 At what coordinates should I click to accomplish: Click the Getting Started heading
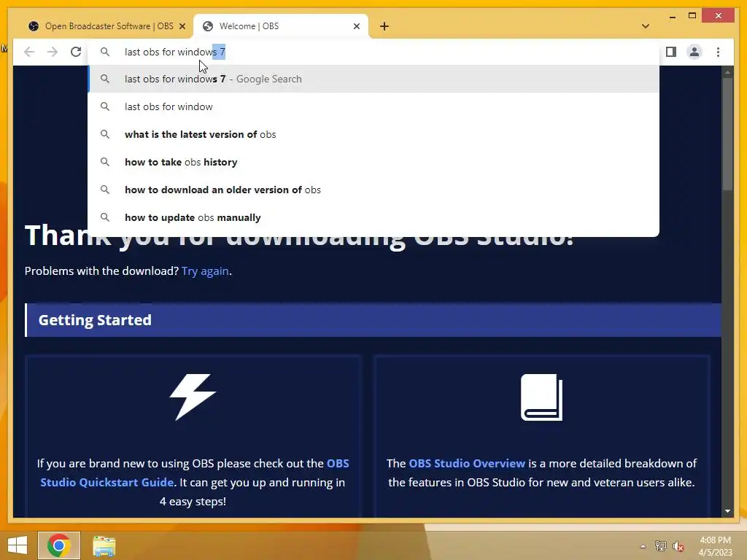(x=95, y=320)
